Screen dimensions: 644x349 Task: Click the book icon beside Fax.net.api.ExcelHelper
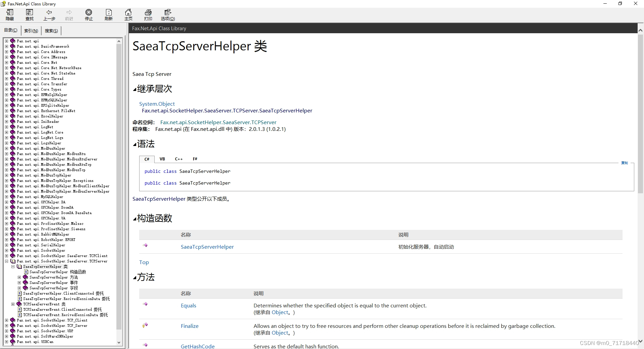[x=13, y=116]
